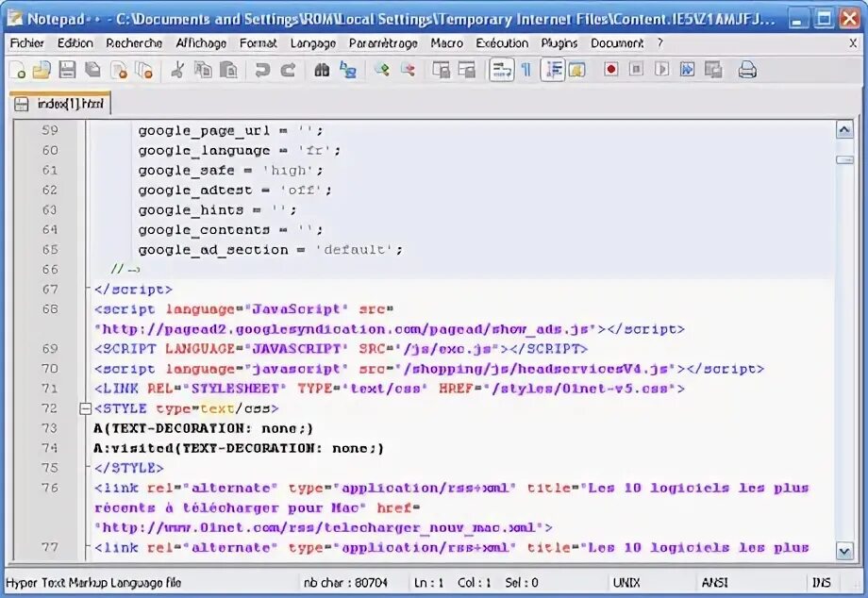This screenshot has width=868, height=598.
Task: Toggle the indent guide toolbar button
Action: coord(553,70)
